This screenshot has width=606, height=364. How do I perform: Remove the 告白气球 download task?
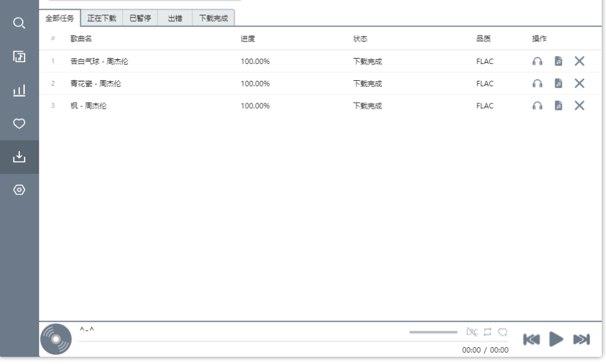coord(579,61)
